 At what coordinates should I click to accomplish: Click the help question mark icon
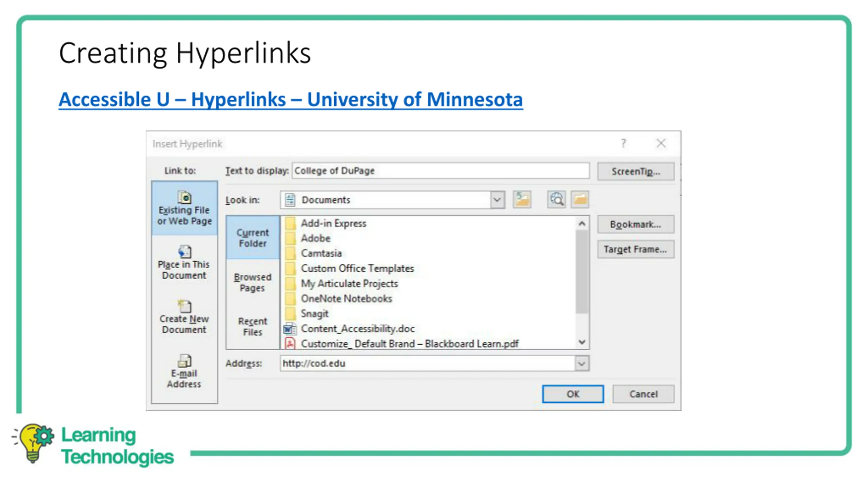coord(623,143)
